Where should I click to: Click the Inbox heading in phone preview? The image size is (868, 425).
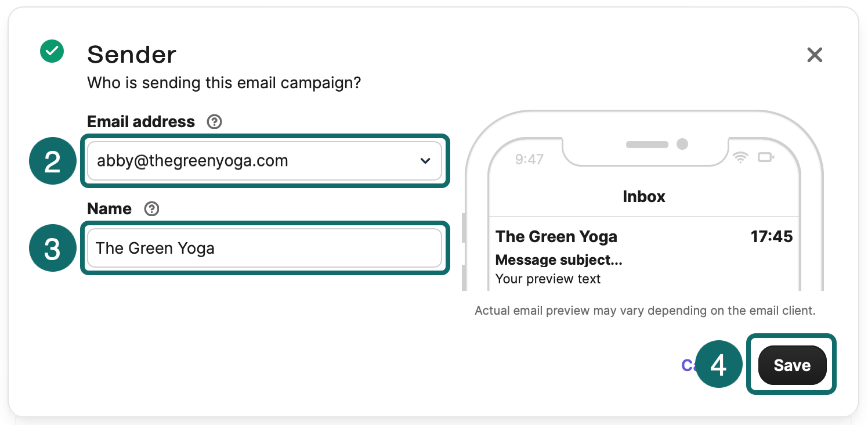tap(644, 196)
